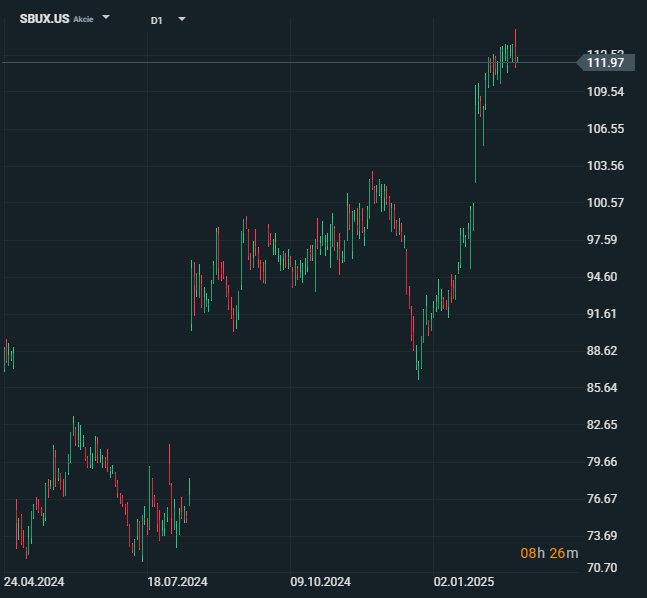Click the 100.57 price axis label

(x=605, y=203)
